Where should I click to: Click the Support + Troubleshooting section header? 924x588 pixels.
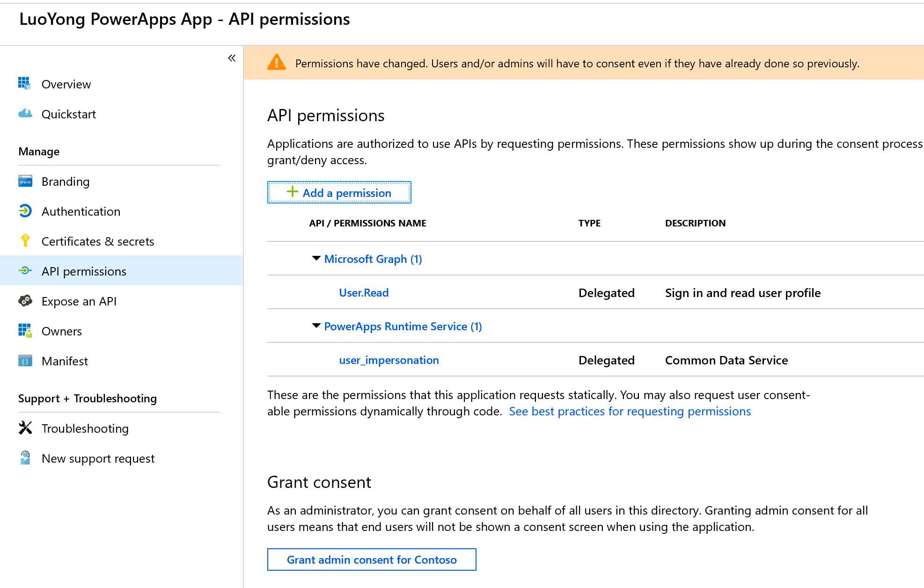[88, 399]
